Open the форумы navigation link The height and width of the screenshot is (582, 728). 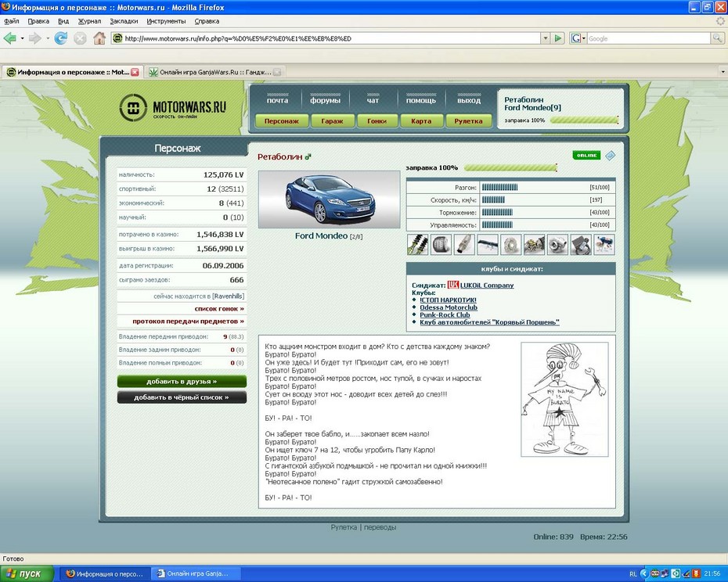pyautogui.click(x=325, y=100)
